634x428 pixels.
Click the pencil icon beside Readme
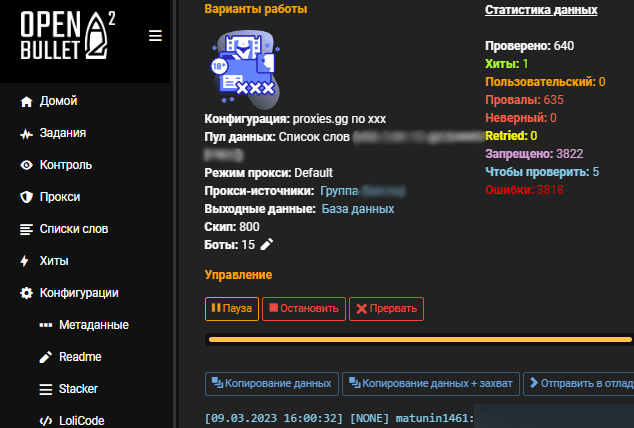coord(46,357)
